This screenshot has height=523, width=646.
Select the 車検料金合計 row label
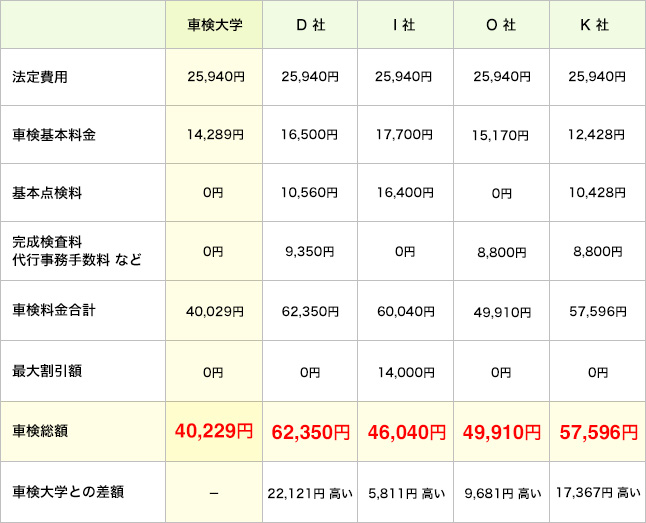click(54, 311)
